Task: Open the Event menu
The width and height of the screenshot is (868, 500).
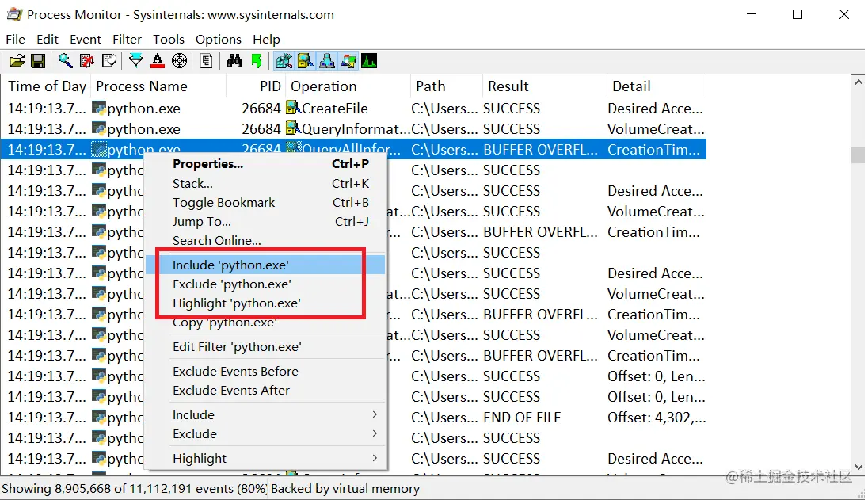Action: (x=86, y=40)
